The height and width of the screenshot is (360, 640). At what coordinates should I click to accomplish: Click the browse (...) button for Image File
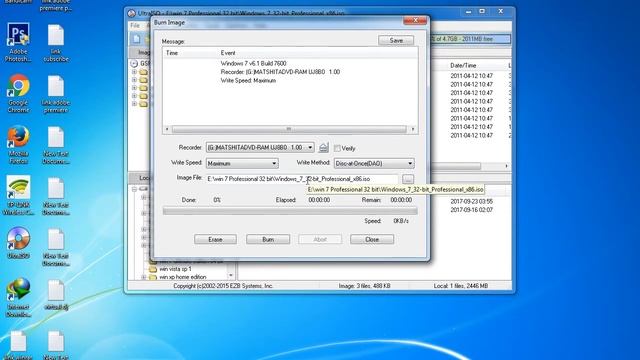[x=408, y=179]
